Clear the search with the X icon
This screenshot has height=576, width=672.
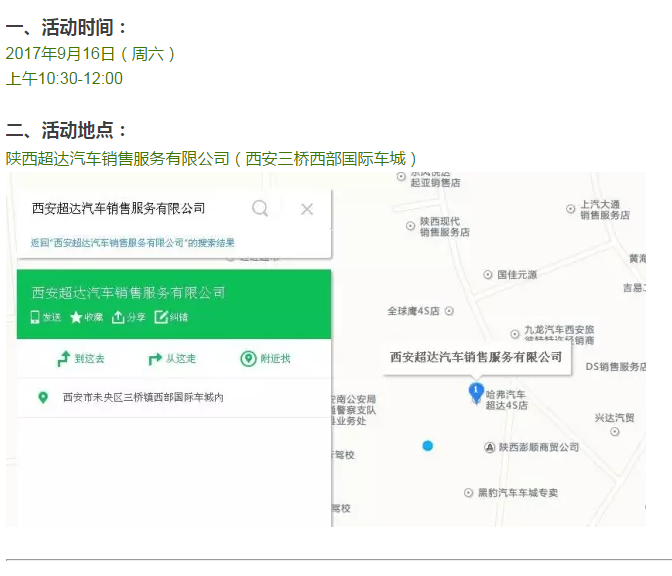307,209
